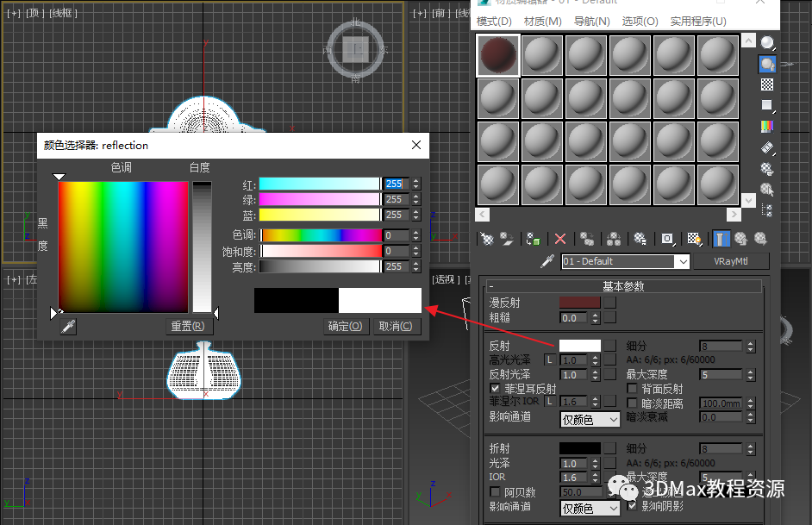Screen dimensions: 812x525
Task: Open the 材质(M) menu
Action: click(542, 21)
